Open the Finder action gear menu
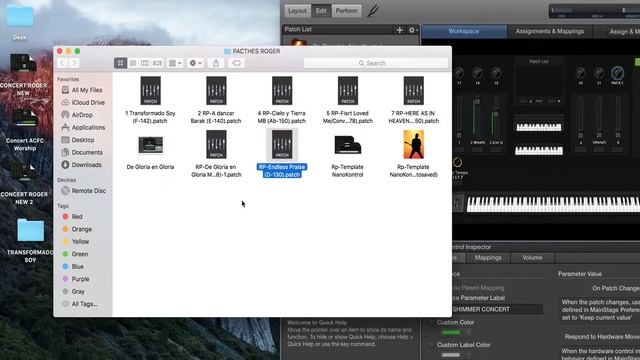Image resolution: width=640 pixels, height=360 pixels. coord(196,63)
